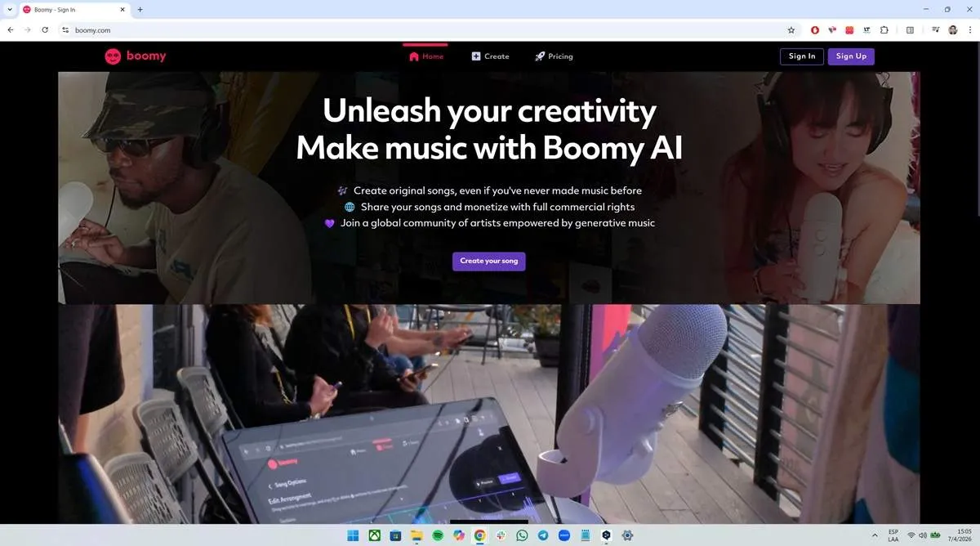Viewport: 980px width, 546px height.
Task: Open Slack from the taskbar
Action: [501, 535]
